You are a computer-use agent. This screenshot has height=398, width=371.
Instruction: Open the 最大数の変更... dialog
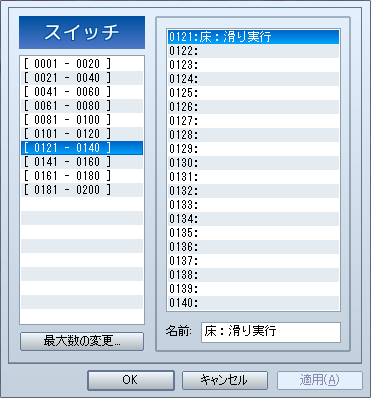(82, 341)
